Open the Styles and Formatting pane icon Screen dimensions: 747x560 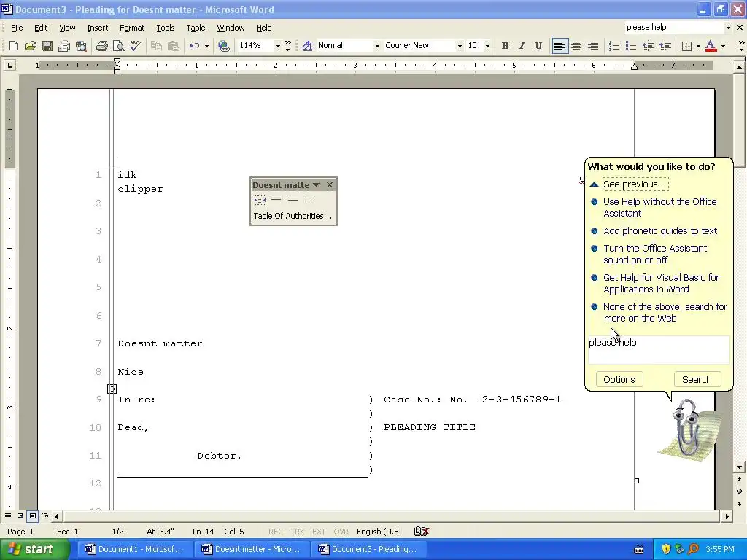(x=307, y=46)
